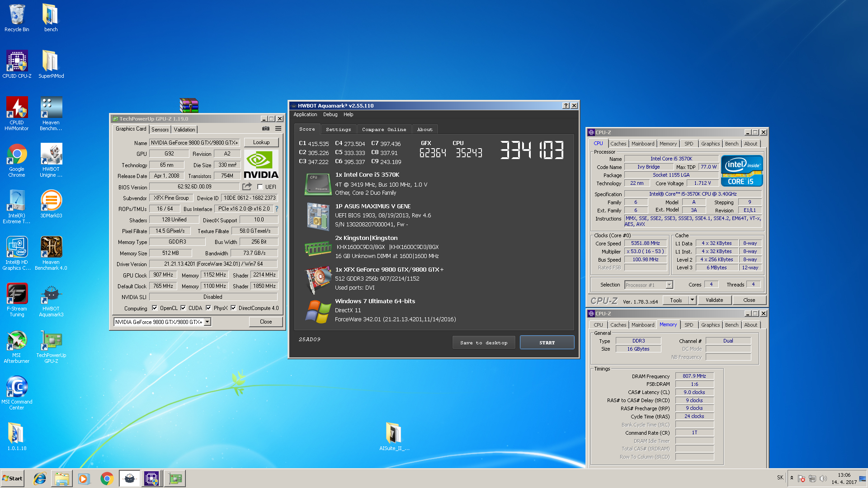Click the SK language indicator in tray

[780, 478]
